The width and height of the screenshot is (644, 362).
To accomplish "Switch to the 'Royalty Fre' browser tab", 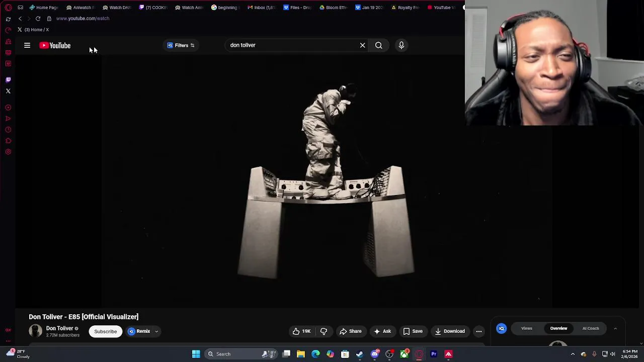I will click(407, 8).
